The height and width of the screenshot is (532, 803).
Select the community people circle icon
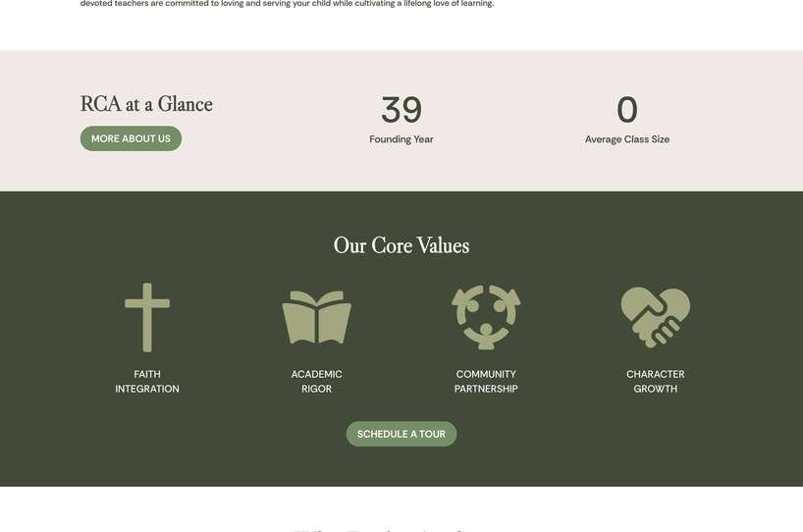tap(486, 317)
